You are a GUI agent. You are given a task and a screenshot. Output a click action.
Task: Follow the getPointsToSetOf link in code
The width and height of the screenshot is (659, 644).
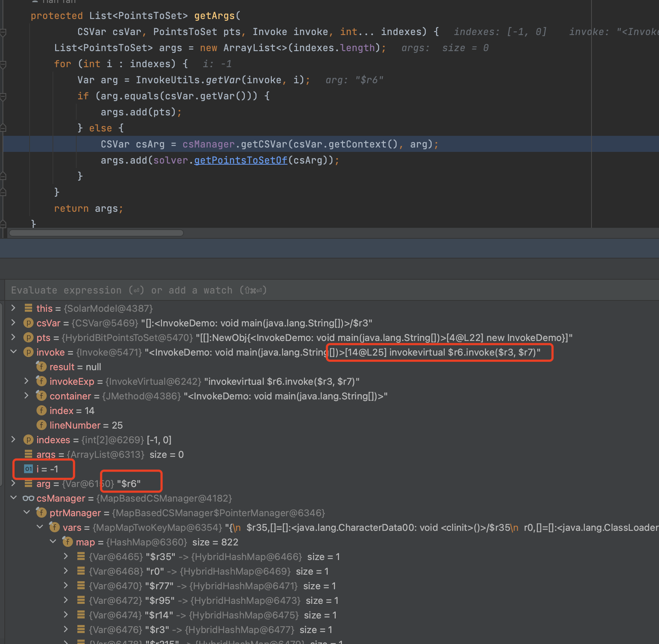click(x=240, y=160)
